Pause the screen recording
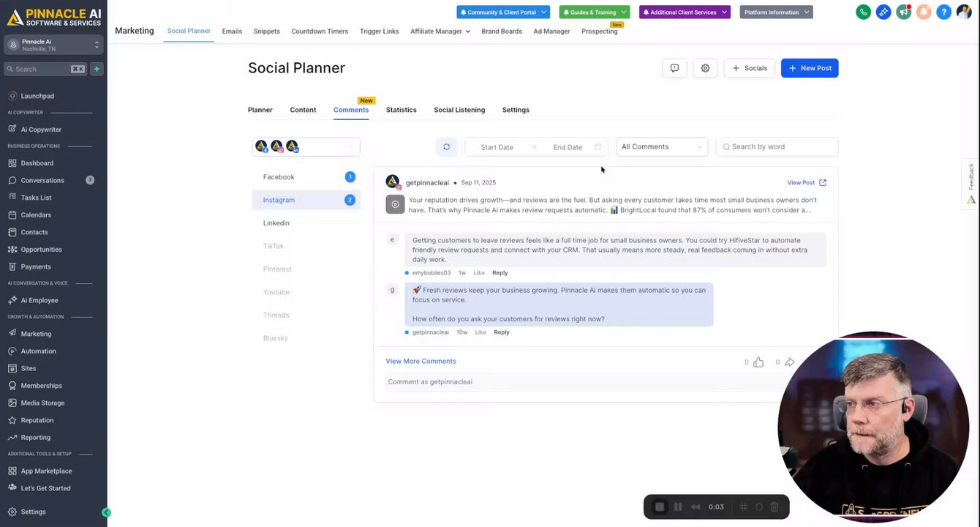The height and width of the screenshot is (527, 980). click(678, 507)
